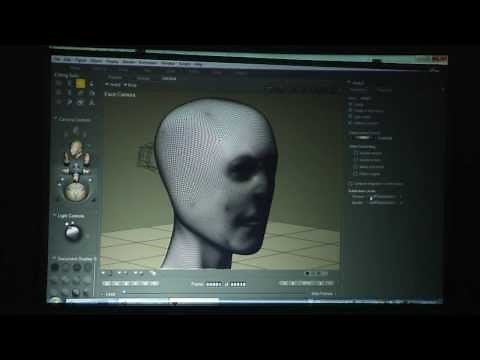The height and width of the screenshot is (360, 480).
Task: Click the rightmost tool icon below viewport left side
Action: pyautogui.click(x=153, y=273)
